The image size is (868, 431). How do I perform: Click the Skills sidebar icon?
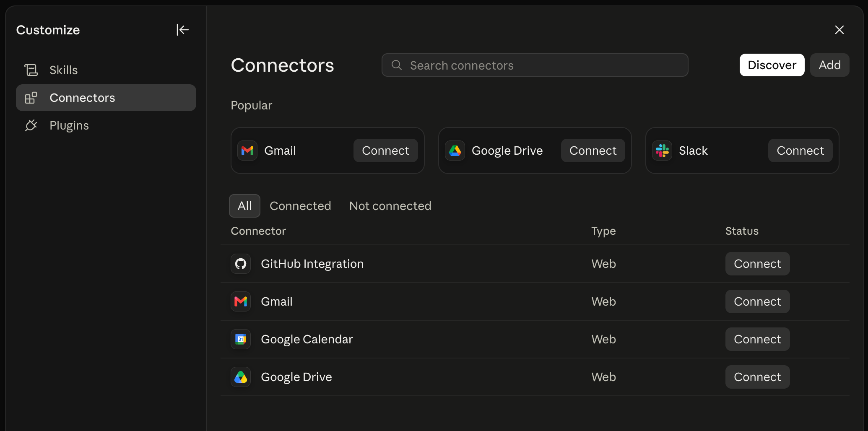tap(31, 70)
